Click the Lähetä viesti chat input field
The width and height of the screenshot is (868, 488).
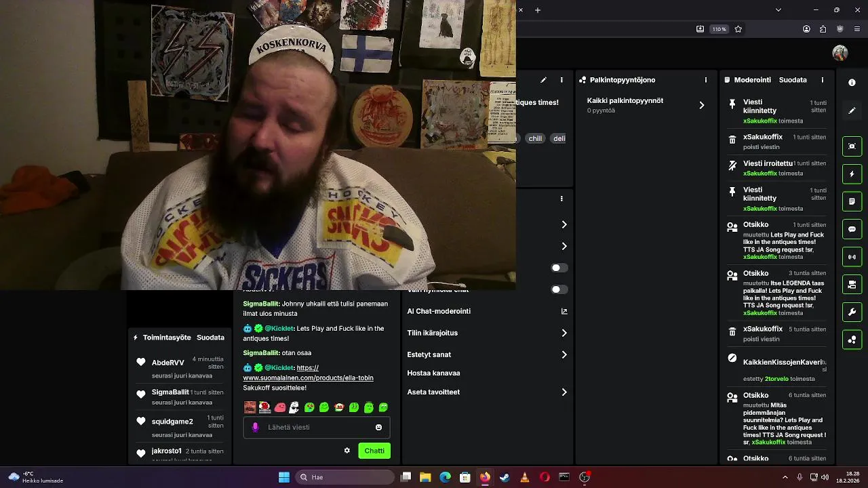click(316, 427)
